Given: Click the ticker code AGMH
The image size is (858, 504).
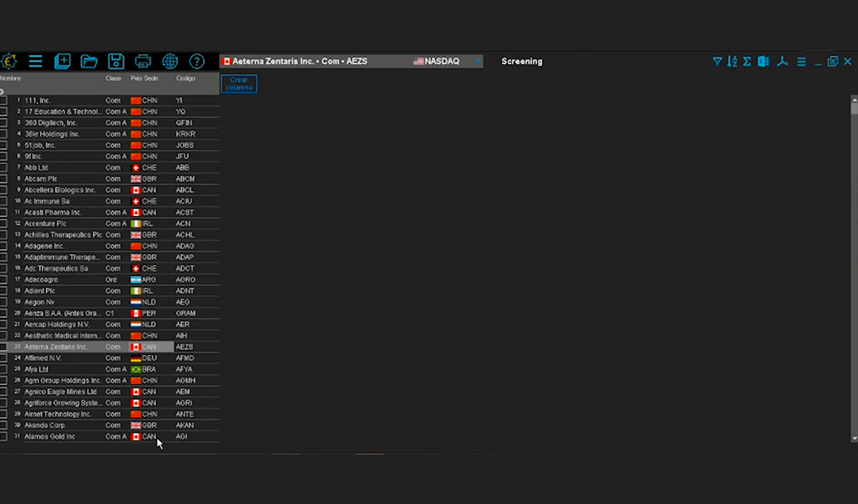Looking at the screenshot, I should (185, 381).
